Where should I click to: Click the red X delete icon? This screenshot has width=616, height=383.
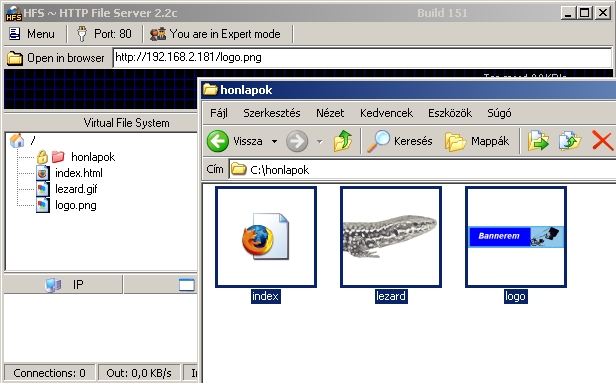click(603, 141)
